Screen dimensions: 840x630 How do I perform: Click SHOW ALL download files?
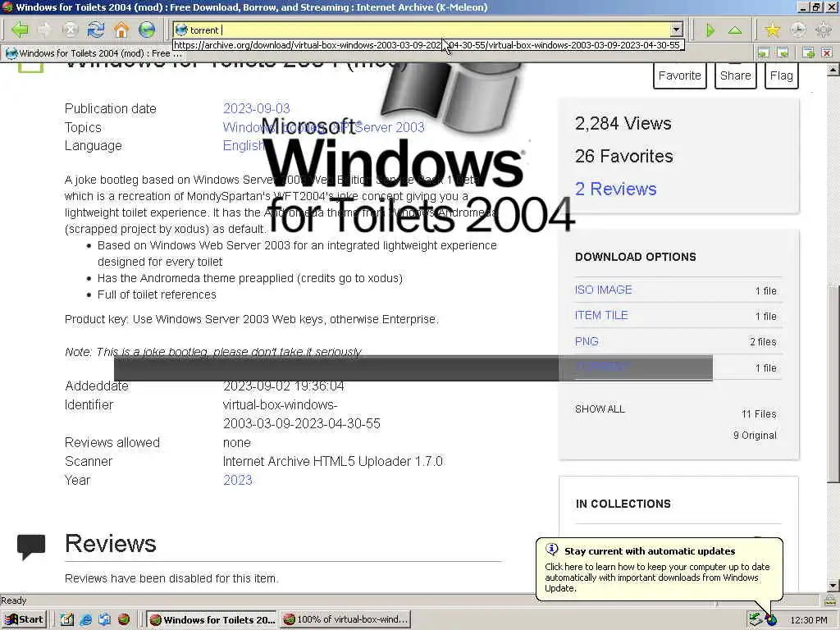pyautogui.click(x=600, y=409)
